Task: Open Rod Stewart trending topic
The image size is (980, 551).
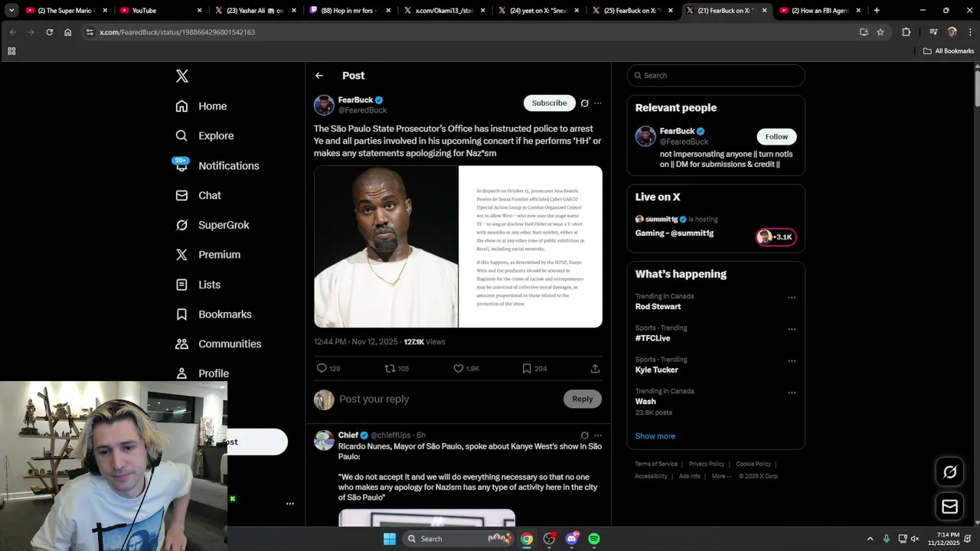Action: pos(658,307)
